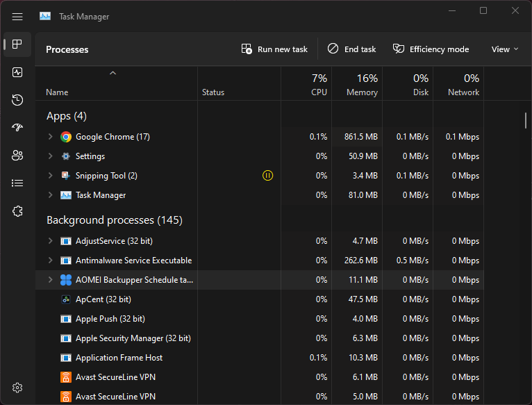Click the Apple Security Manager icon
The image size is (532, 405).
[66, 338]
